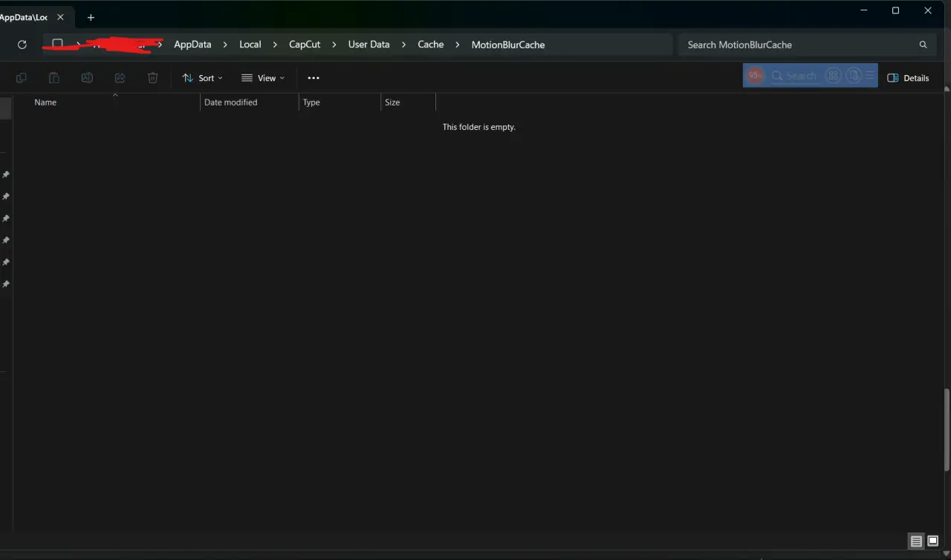The height and width of the screenshot is (560, 951).
Task: Minimize the File Explorer window
Action: coord(864,10)
